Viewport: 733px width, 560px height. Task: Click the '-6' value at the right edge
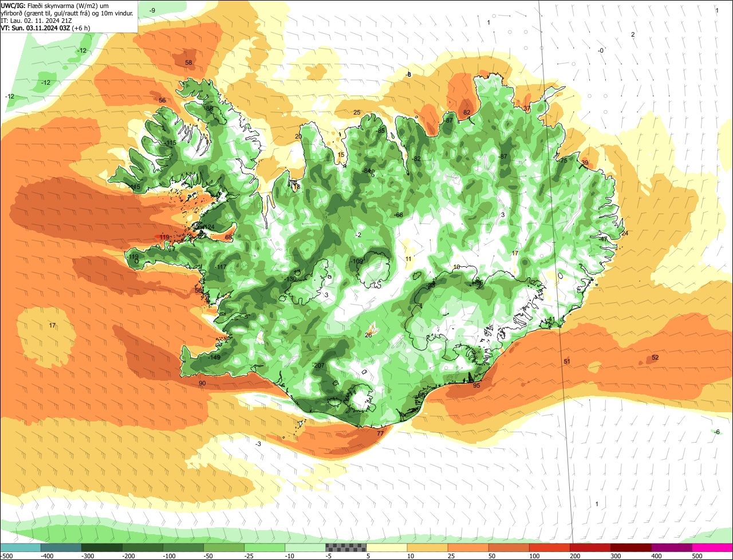716,432
